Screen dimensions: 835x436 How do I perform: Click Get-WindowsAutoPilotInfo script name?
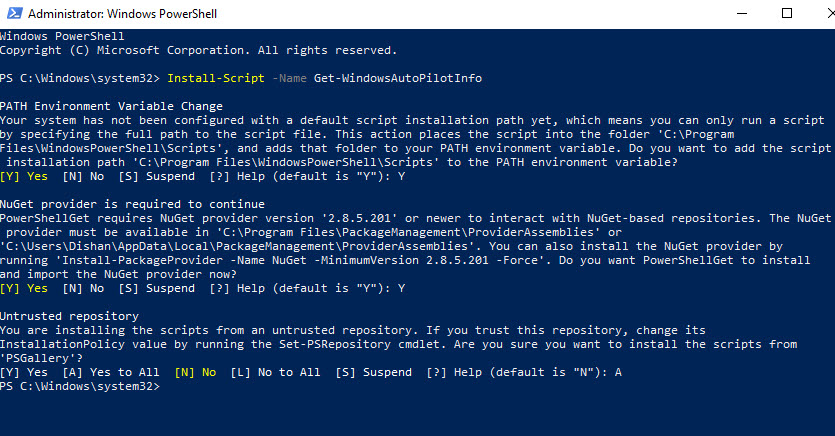coord(398,78)
